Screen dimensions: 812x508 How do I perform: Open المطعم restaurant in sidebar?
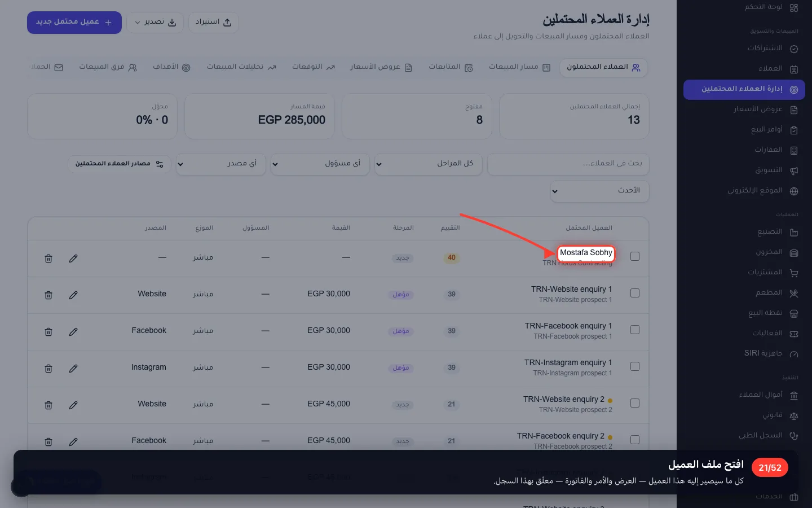click(x=744, y=293)
